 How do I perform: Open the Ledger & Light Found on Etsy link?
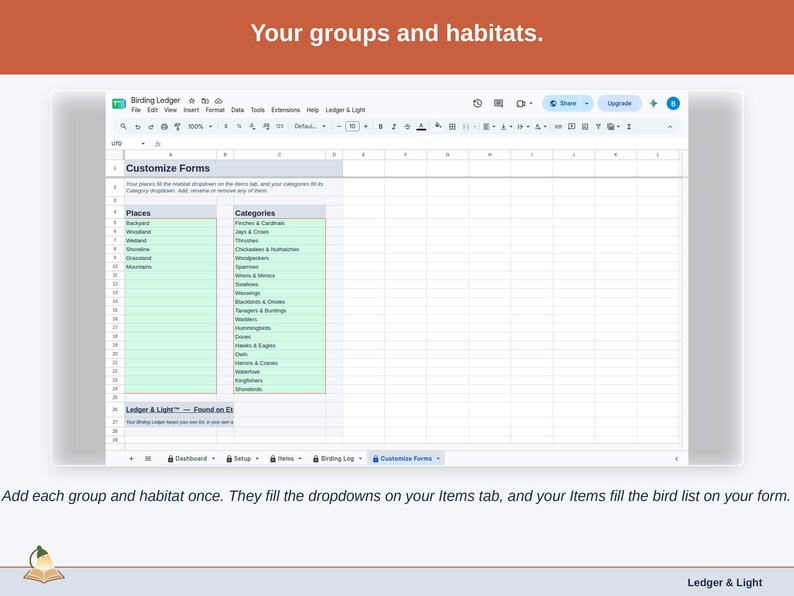click(x=179, y=410)
